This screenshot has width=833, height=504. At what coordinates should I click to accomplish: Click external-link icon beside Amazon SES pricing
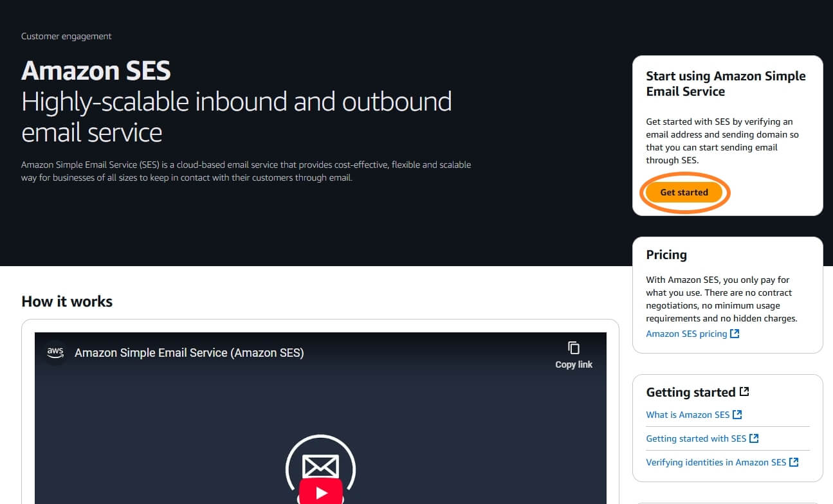click(735, 334)
